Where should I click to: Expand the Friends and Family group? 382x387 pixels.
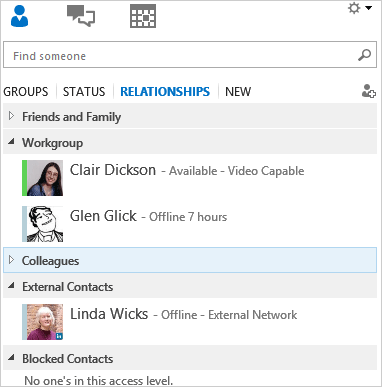point(11,116)
